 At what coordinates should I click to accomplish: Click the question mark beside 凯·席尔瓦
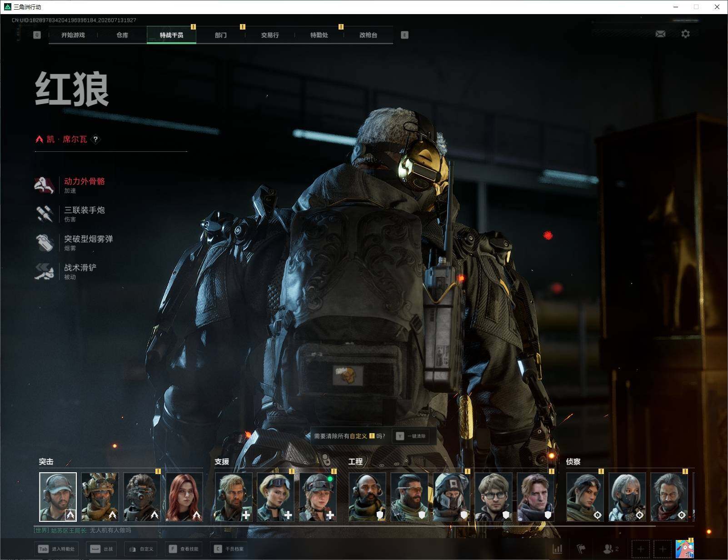[x=95, y=140]
